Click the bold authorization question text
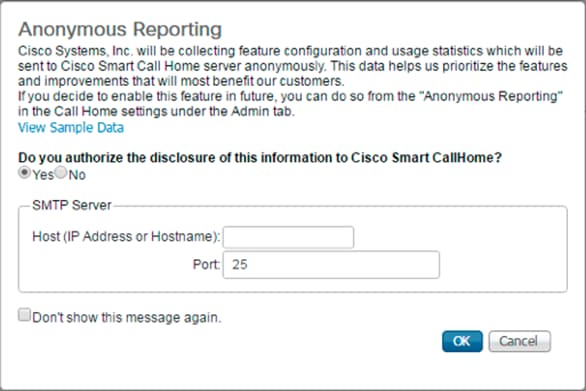This screenshot has height=391, width=586. pyautogui.click(x=260, y=158)
